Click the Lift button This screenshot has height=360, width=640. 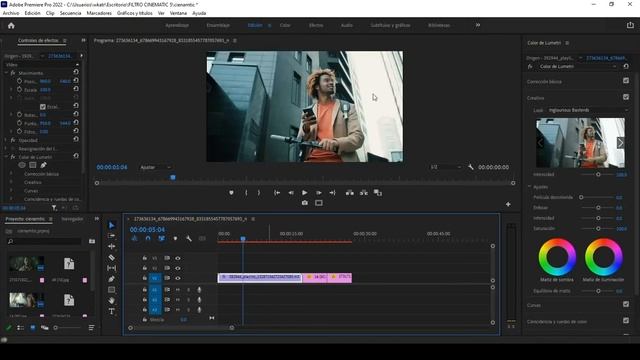(x=350, y=193)
